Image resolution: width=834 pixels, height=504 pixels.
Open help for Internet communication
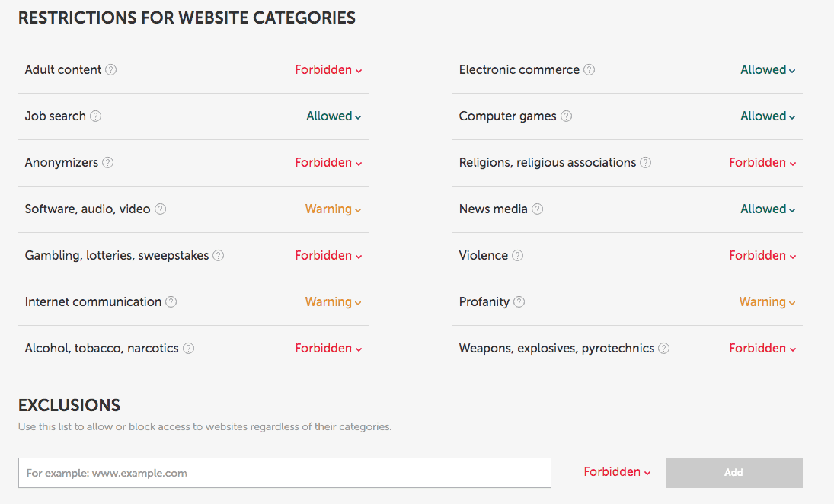pyautogui.click(x=171, y=302)
